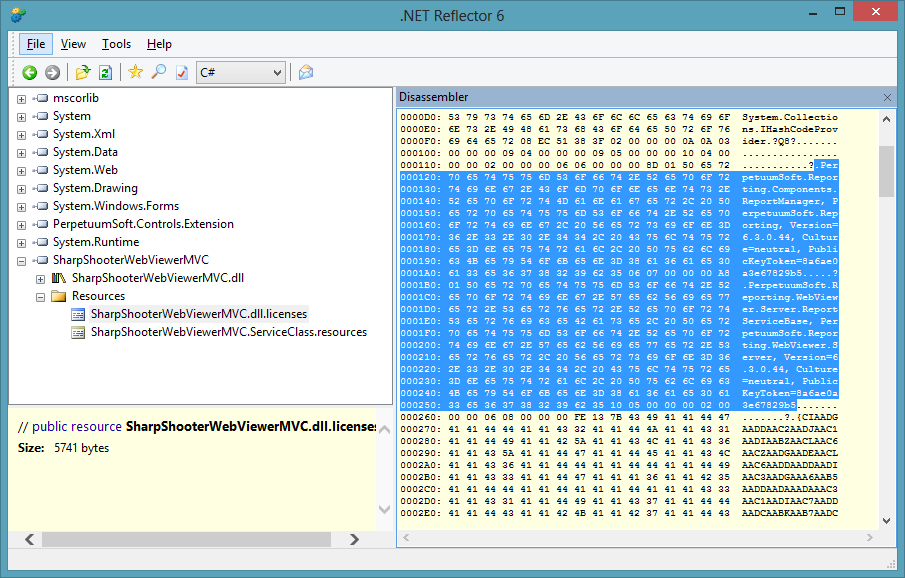Click 'System.Collectio' ASCII text in hex view

coord(790,117)
